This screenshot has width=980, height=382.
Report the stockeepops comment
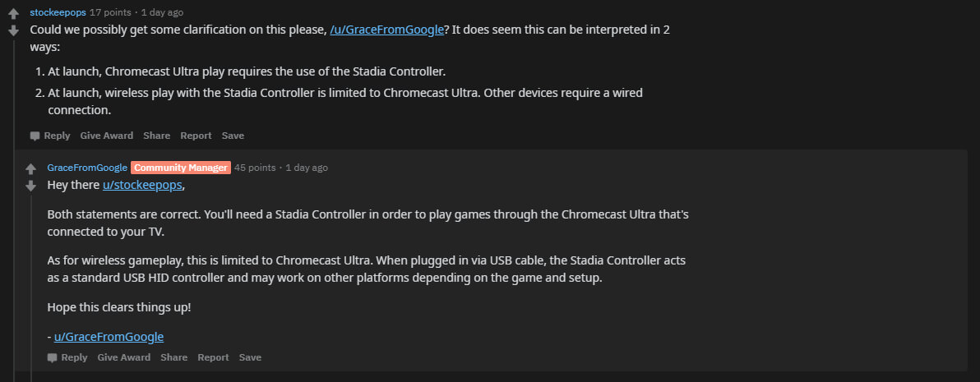(x=196, y=136)
